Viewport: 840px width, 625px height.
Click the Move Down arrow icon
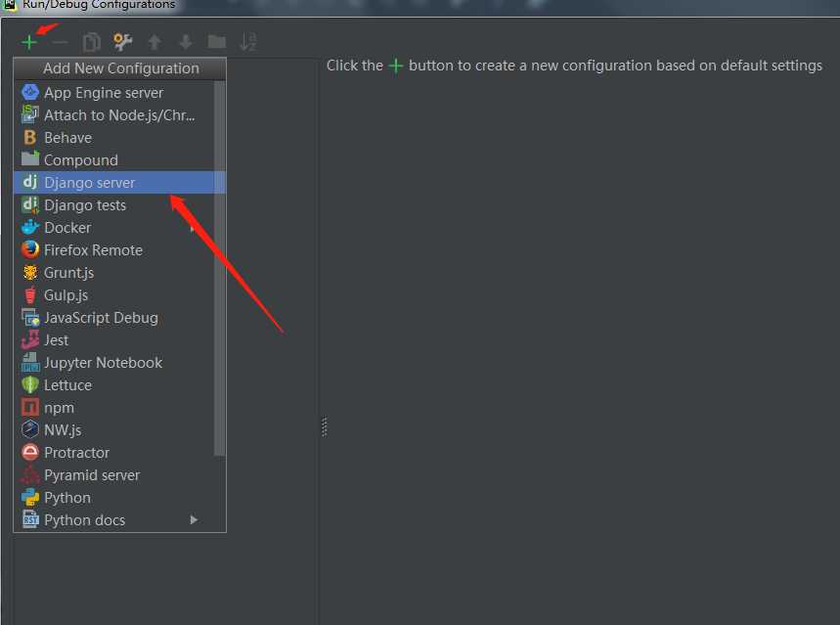186,42
